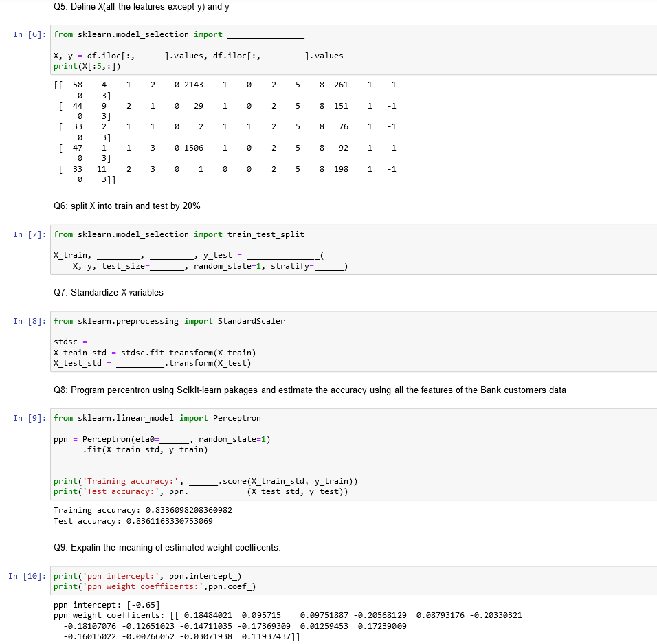The image size is (657, 644).
Task: Click the Q8 'Program percentron' markdown text
Action: pos(310,390)
